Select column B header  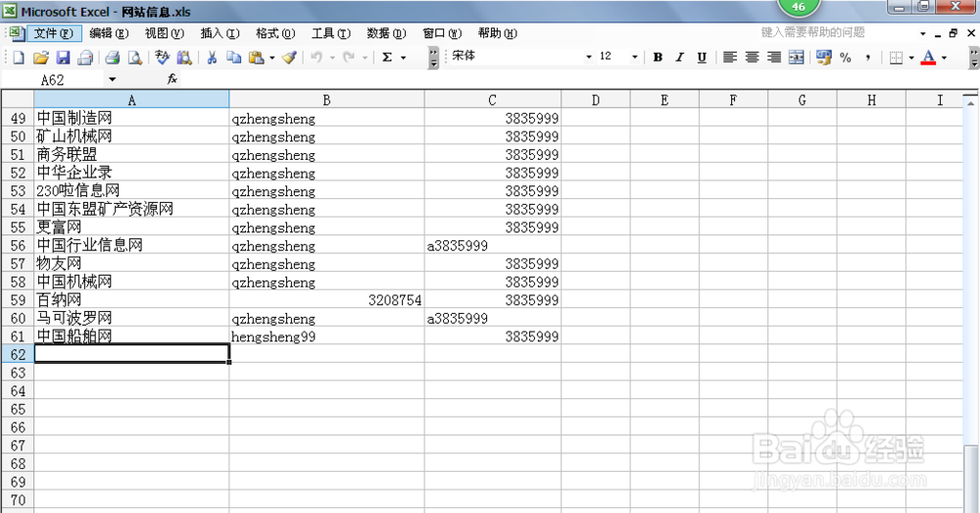coord(327,99)
